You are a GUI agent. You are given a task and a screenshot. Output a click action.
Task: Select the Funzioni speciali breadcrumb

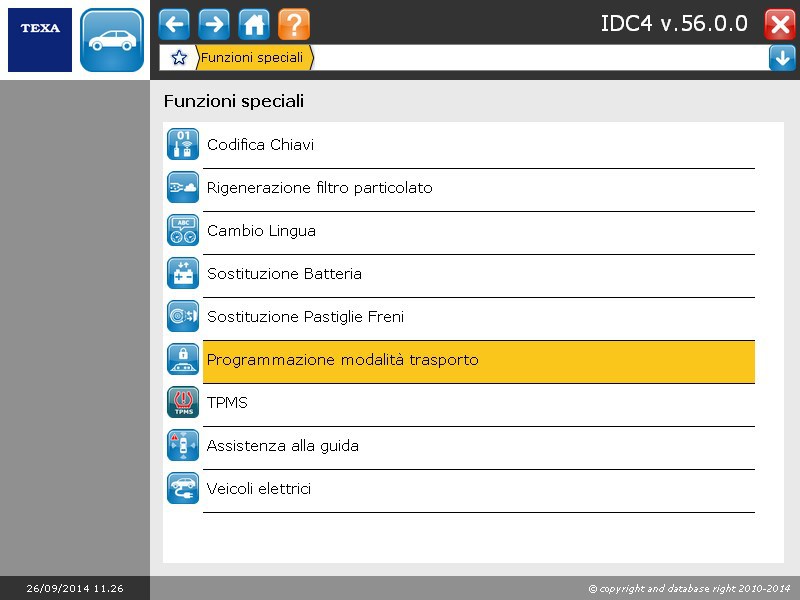pos(254,57)
